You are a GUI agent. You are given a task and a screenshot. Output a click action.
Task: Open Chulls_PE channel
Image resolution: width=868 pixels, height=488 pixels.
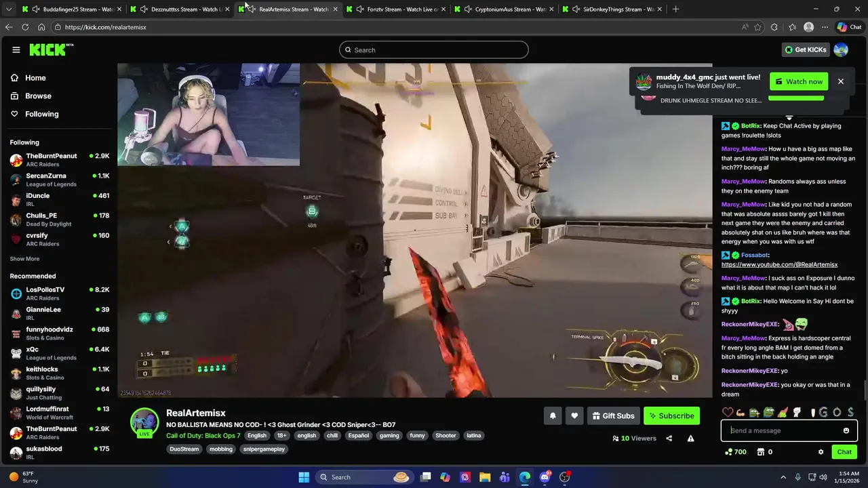click(59, 220)
